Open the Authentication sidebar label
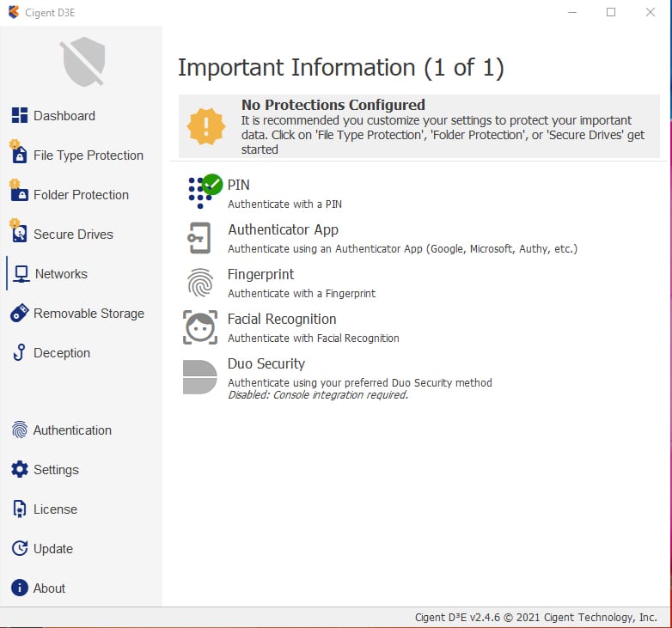 [x=72, y=430]
